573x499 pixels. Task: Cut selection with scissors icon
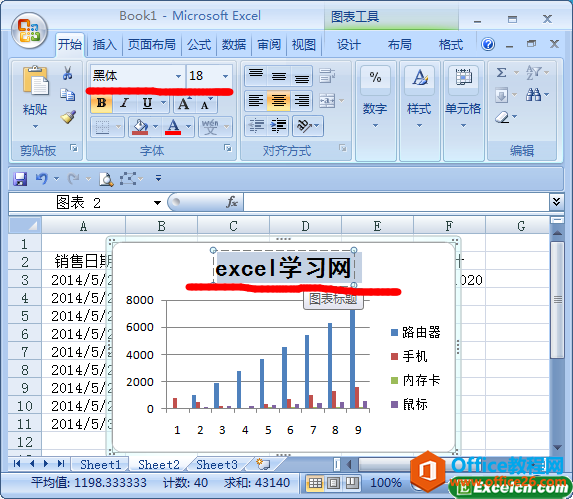pos(67,73)
